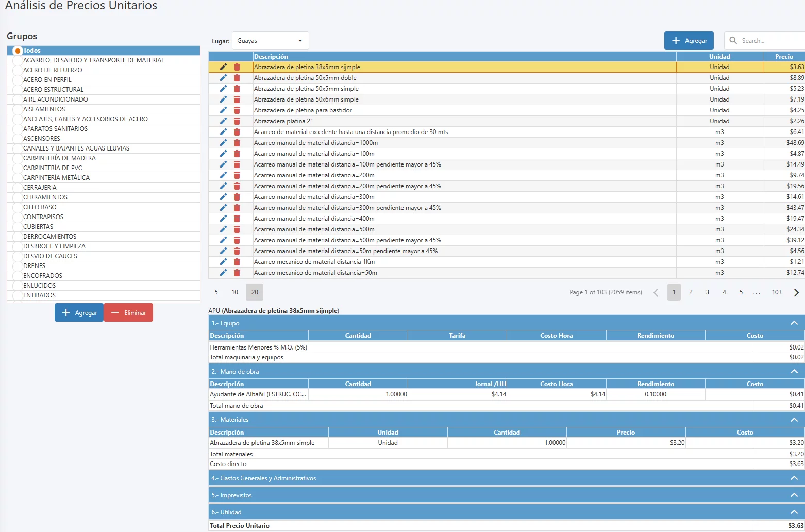Go to next page using right arrow
This screenshot has height=532, width=805.
pyautogui.click(x=796, y=292)
